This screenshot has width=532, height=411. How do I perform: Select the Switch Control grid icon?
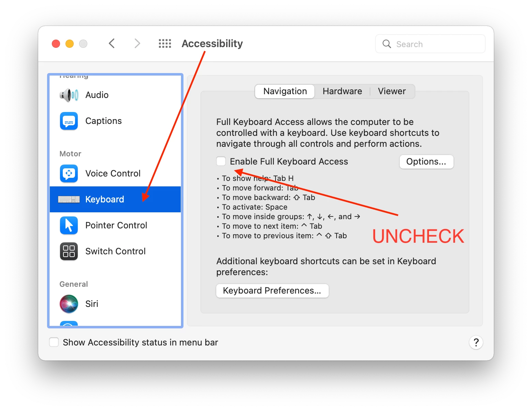[x=69, y=251]
